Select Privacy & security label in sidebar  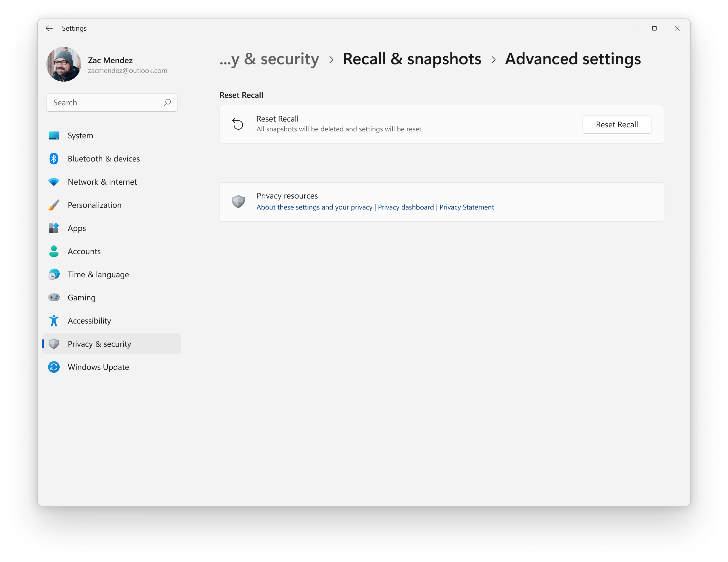(x=99, y=344)
